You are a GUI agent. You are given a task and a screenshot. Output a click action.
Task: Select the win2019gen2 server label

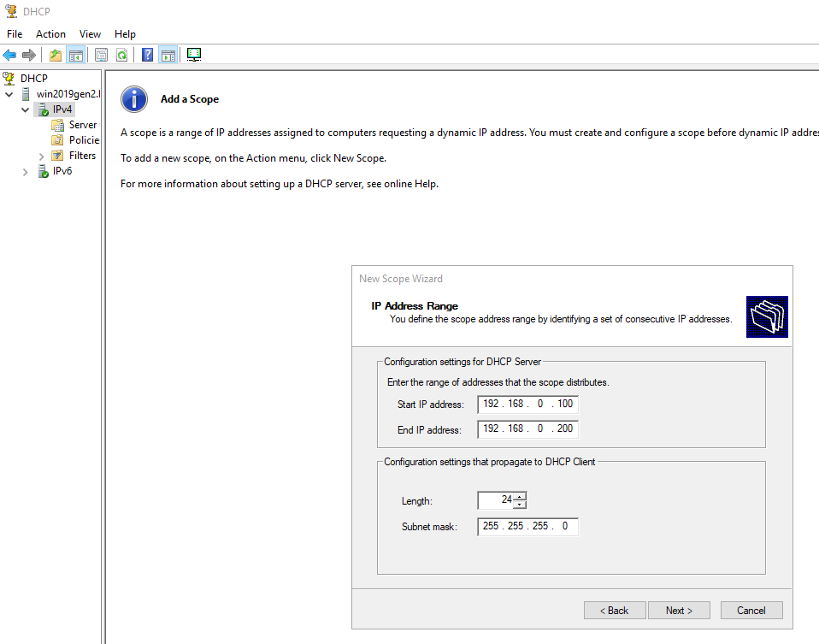coord(68,94)
